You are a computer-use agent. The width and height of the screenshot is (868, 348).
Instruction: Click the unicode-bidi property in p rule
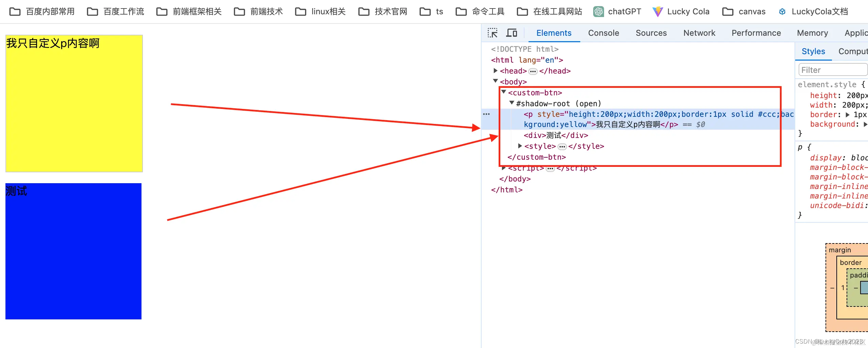coord(837,206)
